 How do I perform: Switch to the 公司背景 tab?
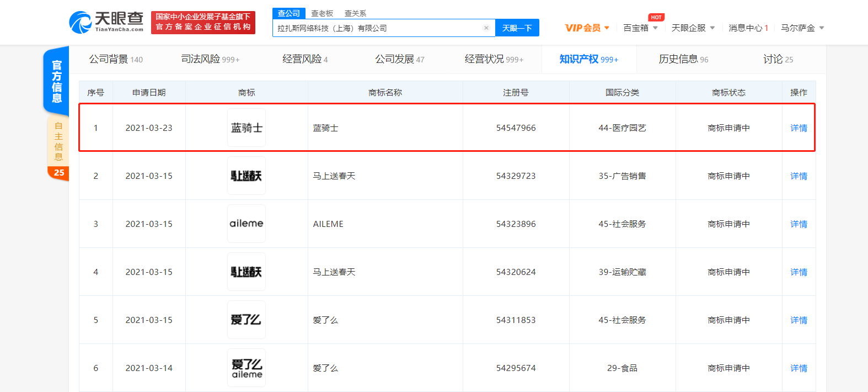pyautogui.click(x=116, y=59)
